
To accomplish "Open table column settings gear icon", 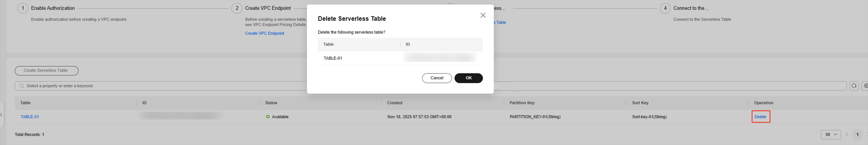I will [865, 86].
